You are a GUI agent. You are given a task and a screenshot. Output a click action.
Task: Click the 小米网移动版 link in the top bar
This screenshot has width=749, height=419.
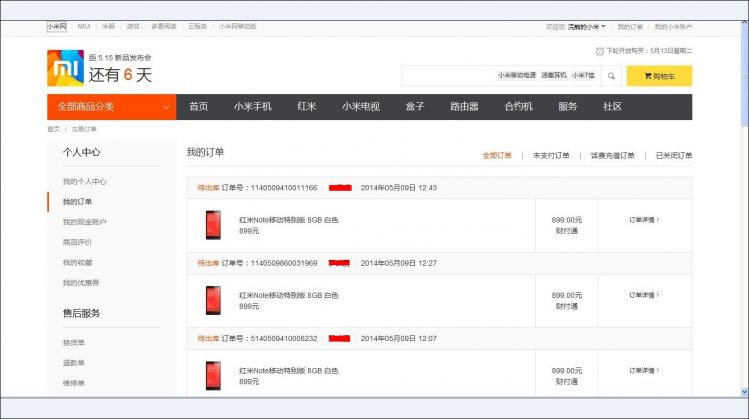click(x=237, y=26)
